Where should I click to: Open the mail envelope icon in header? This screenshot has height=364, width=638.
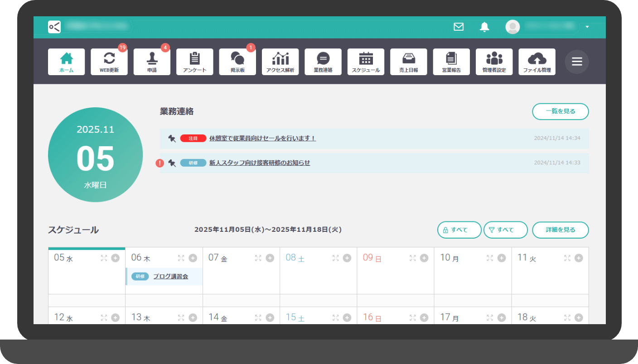[459, 27]
